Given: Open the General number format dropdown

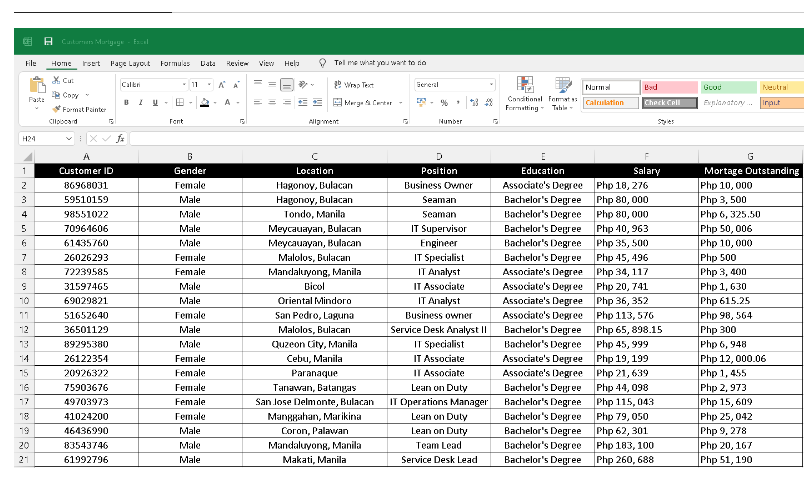Looking at the screenshot, I should (x=491, y=84).
